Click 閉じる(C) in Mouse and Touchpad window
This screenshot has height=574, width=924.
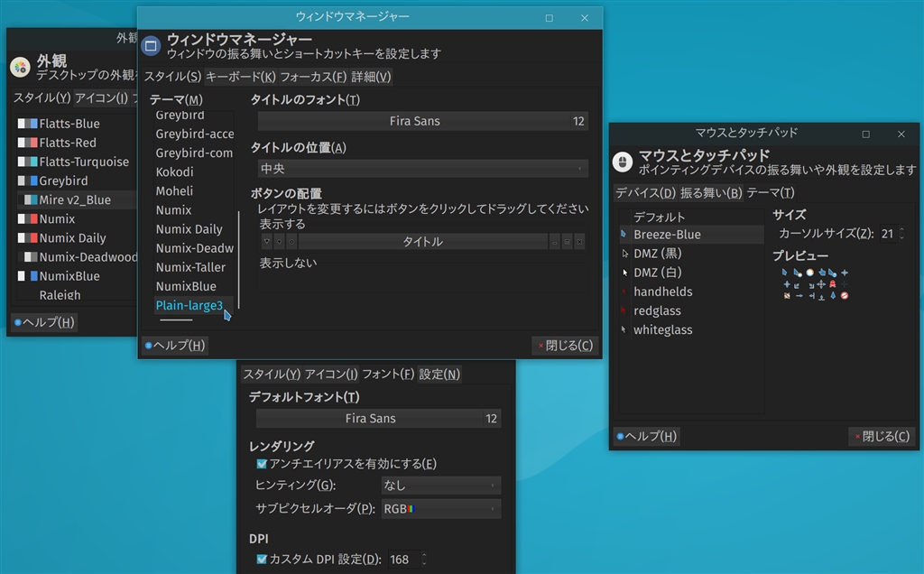pos(882,436)
